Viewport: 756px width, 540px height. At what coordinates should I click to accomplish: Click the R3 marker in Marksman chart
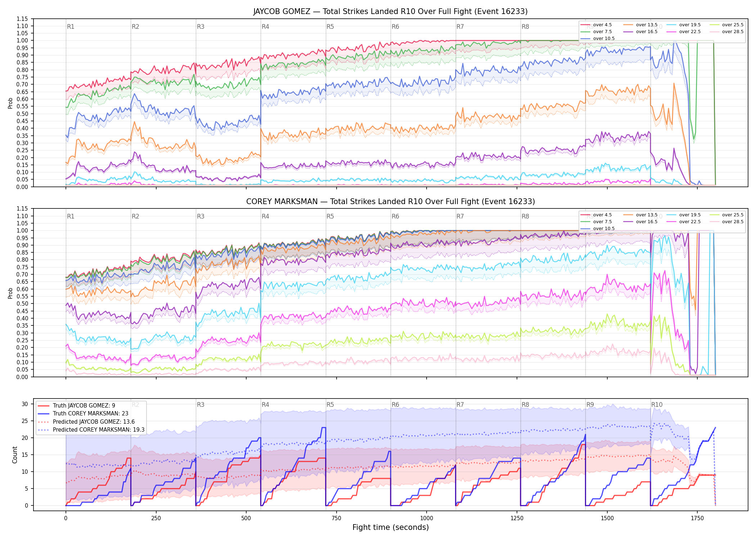click(201, 216)
